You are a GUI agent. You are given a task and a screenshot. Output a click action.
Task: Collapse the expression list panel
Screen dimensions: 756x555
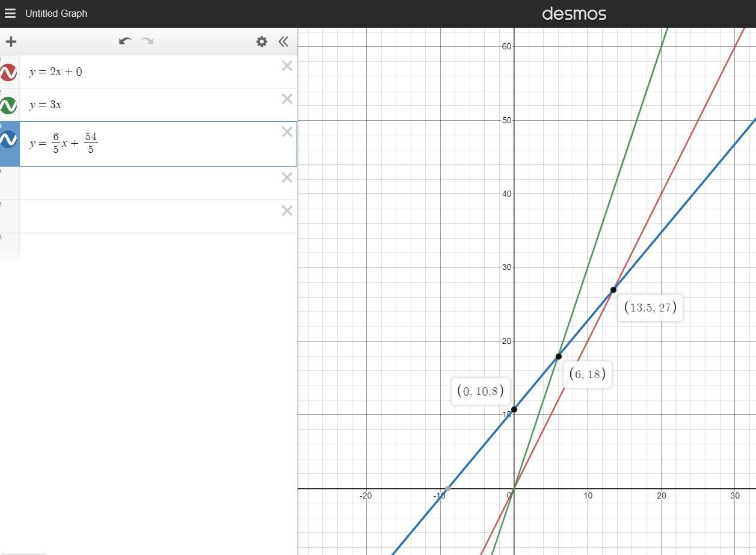(283, 41)
